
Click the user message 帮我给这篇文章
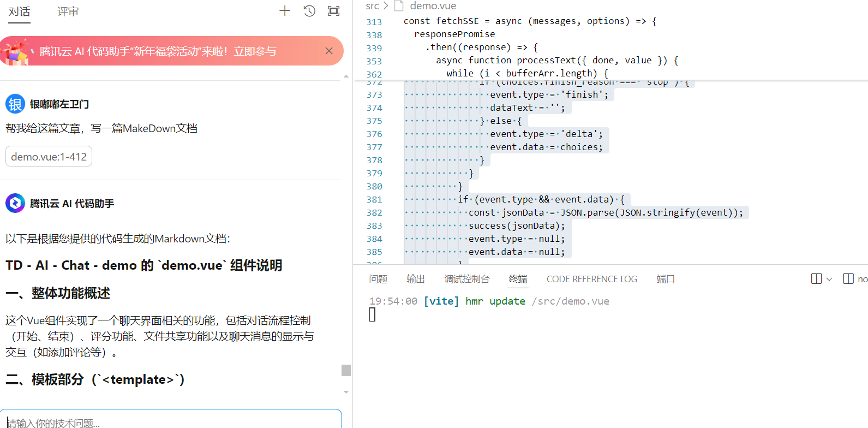pyautogui.click(x=101, y=128)
